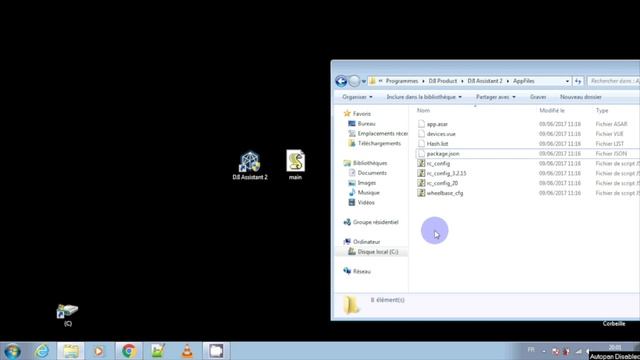Open the Vidéos library
The image size is (640, 360).
click(x=366, y=202)
